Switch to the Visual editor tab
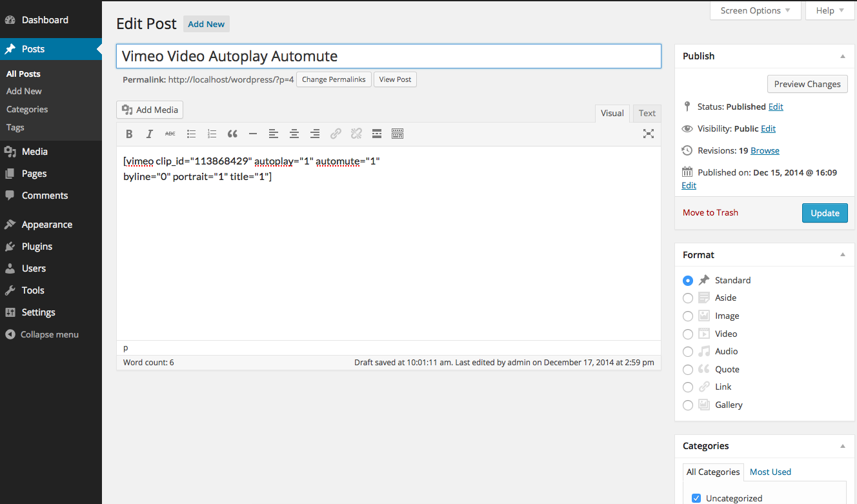This screenshot has height=504, width=857. point(612,113)
